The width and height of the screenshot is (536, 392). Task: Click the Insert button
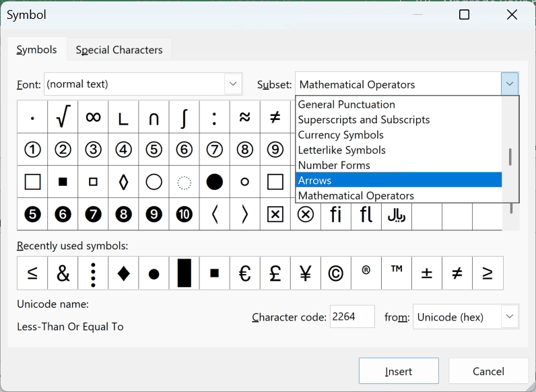[399, 371]
